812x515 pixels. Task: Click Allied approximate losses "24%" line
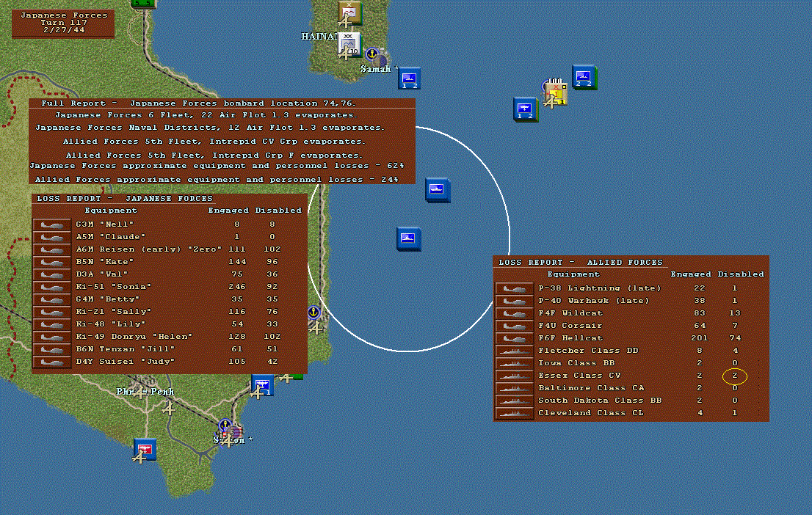click(x=217, y=180)
